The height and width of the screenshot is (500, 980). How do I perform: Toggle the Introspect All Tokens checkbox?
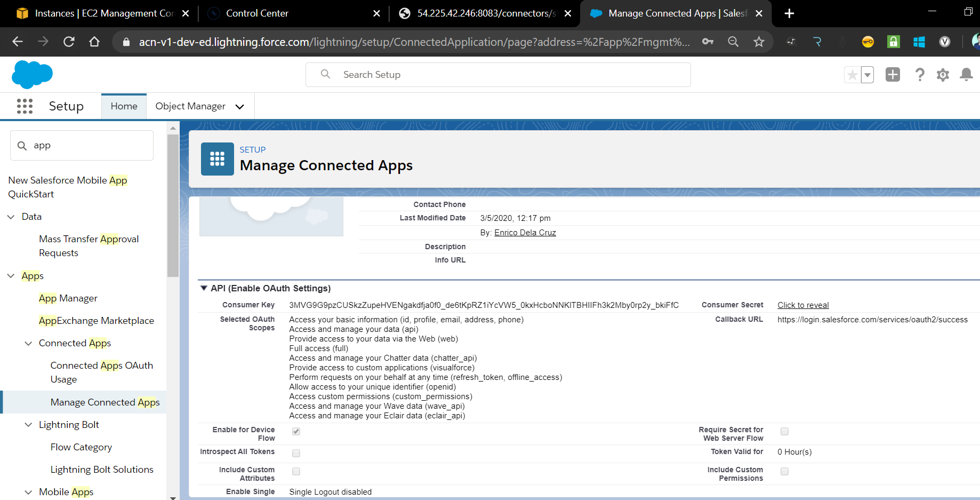tap(296, 453)
